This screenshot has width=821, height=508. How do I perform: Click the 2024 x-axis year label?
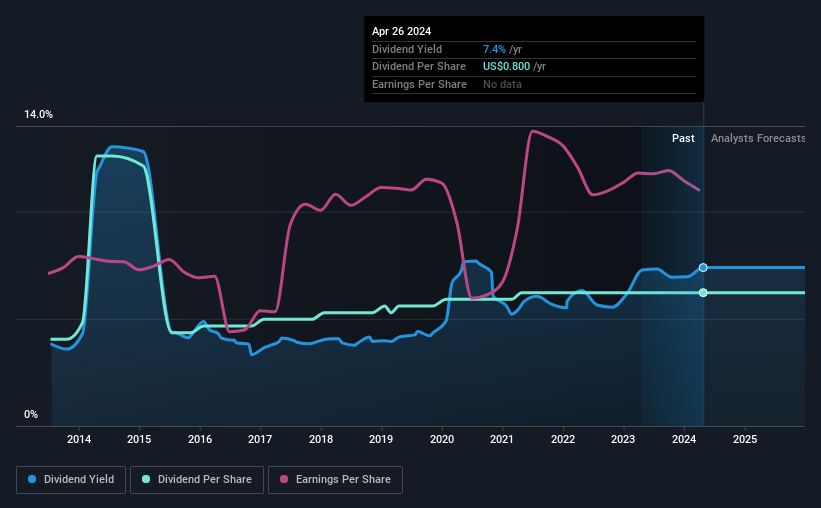coord(684,439)
